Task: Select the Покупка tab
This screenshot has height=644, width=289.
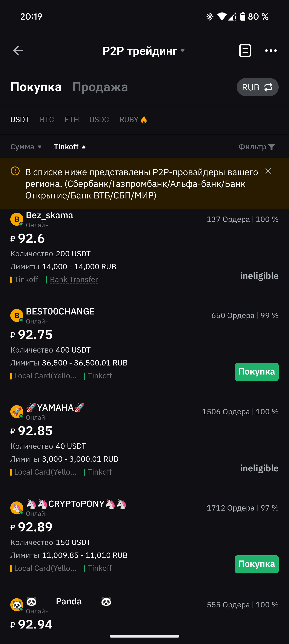Action: [36, 87]
